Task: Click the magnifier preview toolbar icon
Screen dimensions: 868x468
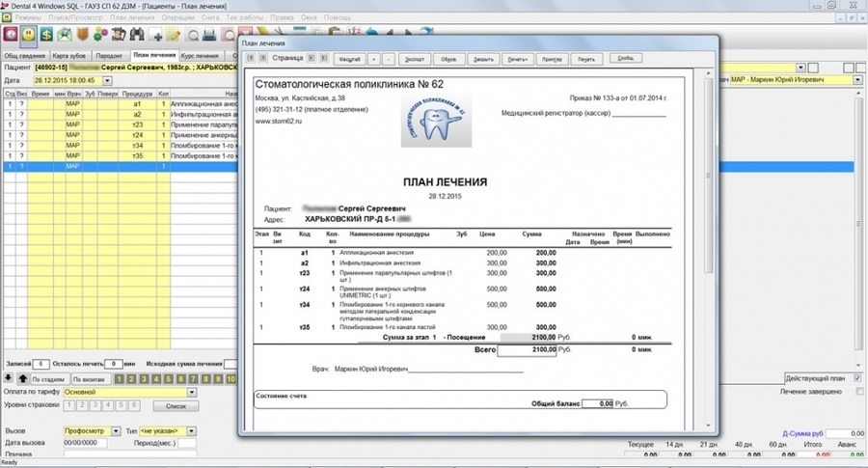Action: 193,37
